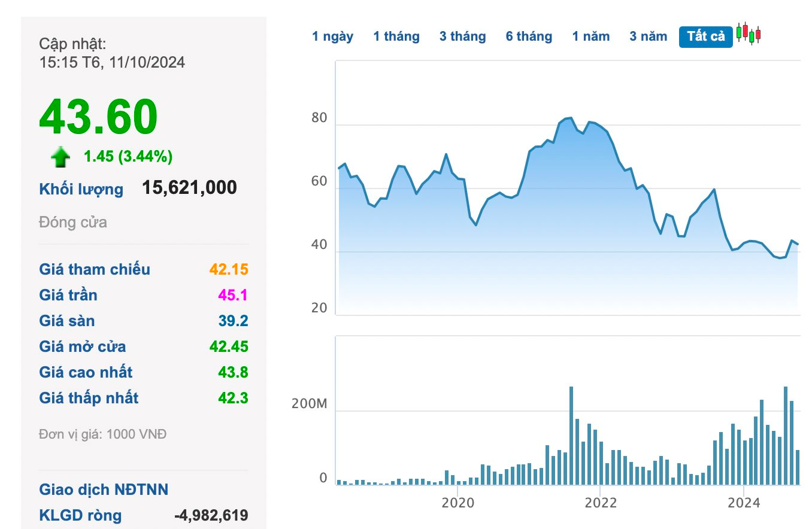Select the "1 ngày" time range

click(x=332, y=37)
